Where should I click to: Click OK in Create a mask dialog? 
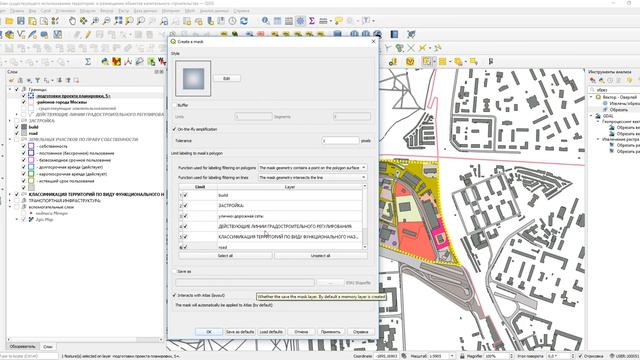tap(209, 332)
